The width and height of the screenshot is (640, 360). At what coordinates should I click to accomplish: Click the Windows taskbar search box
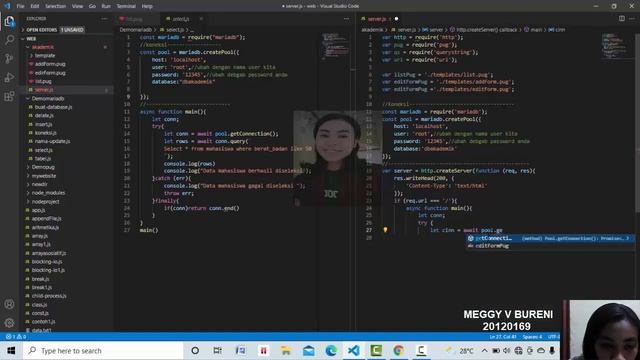103,351
